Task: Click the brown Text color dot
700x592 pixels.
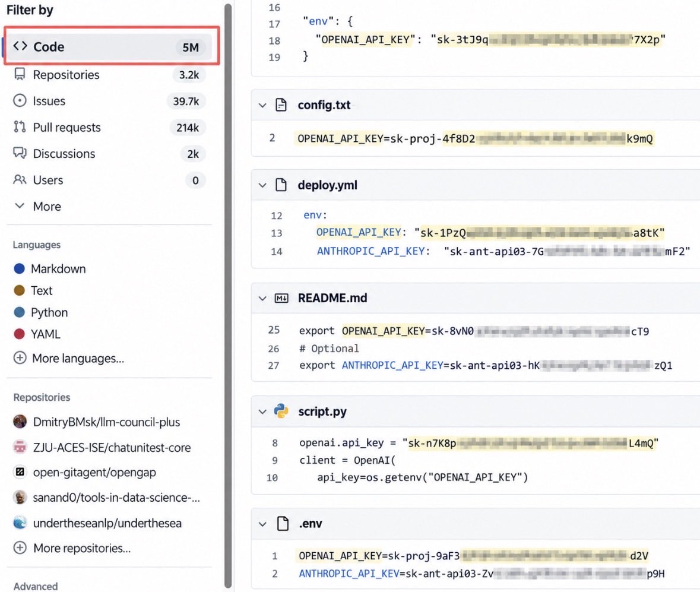Action: point(19,290)
